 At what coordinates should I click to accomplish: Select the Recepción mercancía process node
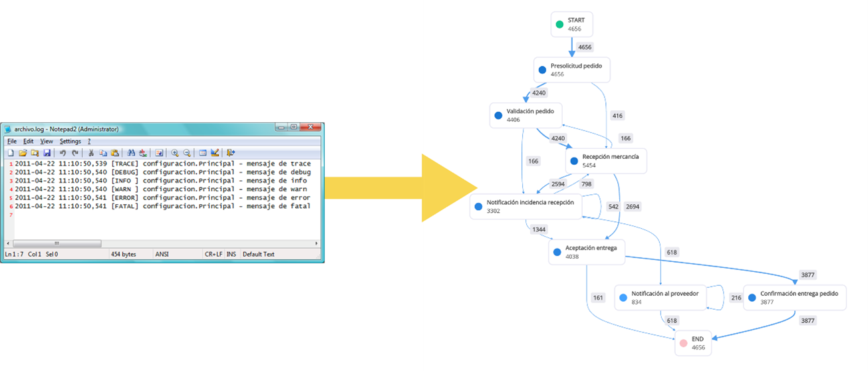tap(605, 160)
